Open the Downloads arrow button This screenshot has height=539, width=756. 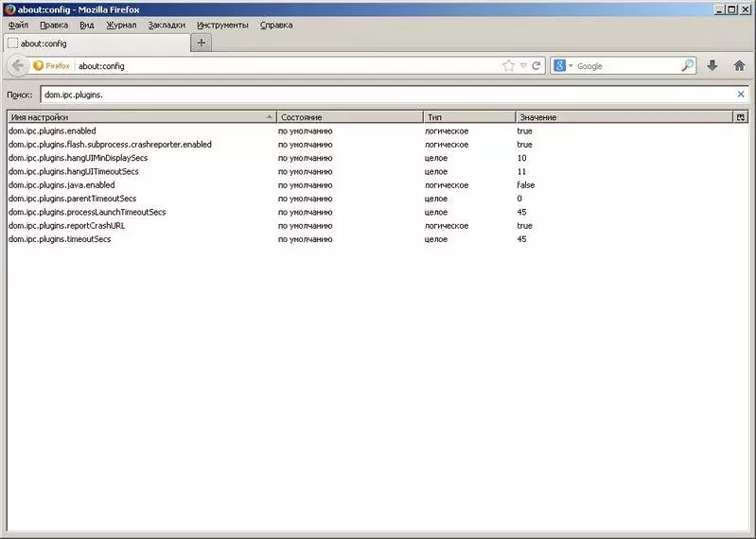tap(712, 65)
